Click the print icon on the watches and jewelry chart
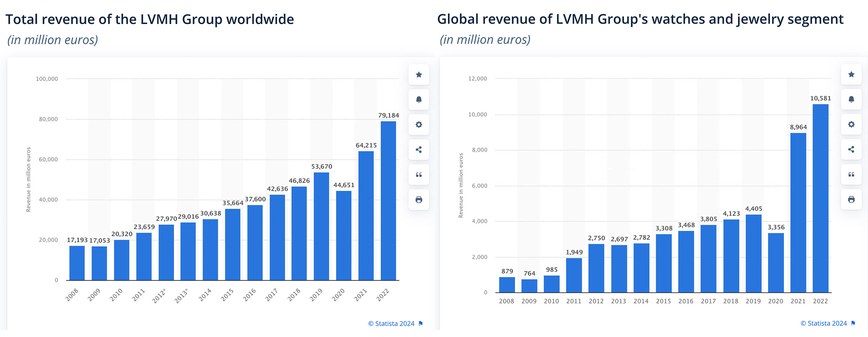 (x=851, y=199)
